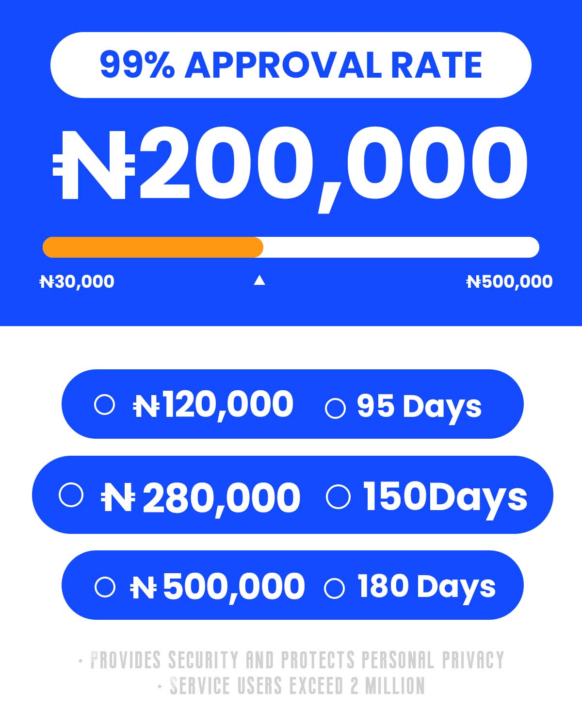Pick the radio button next to 180 Days
582x728 pixels.
(x=334, y=588)
